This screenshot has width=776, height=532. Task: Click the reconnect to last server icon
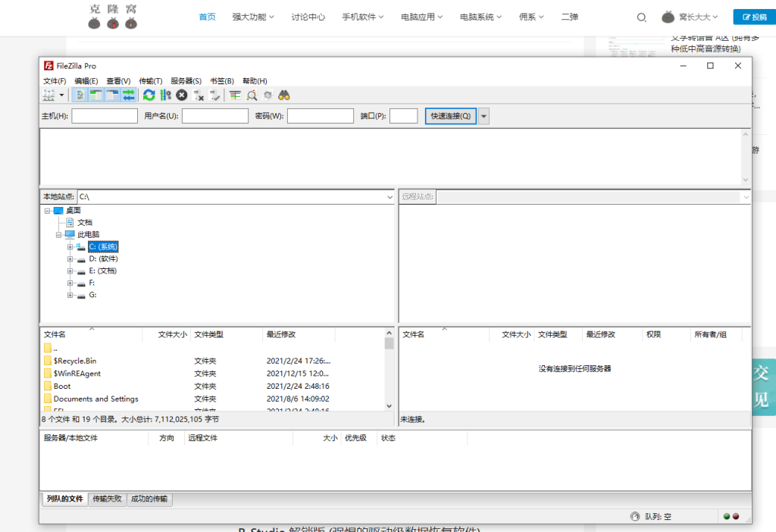(214, 95)
